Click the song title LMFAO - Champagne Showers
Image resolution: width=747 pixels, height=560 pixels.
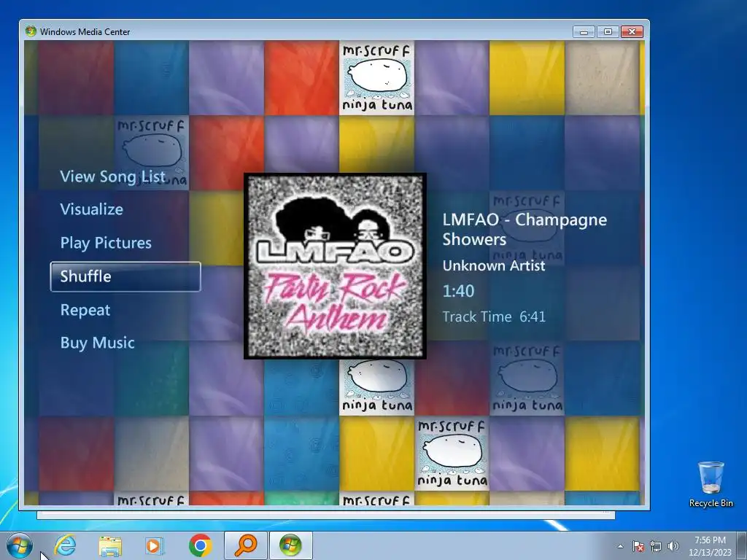(x=525, y=229)
